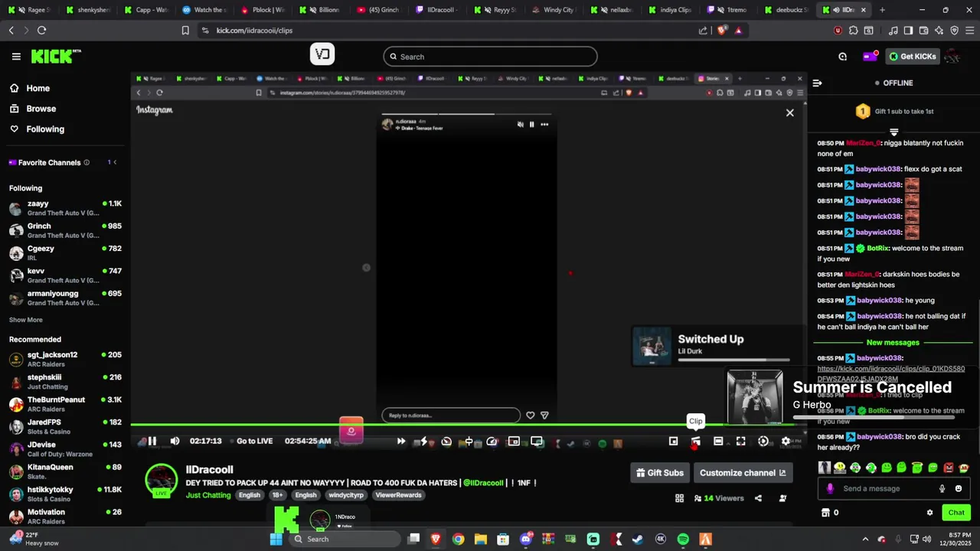Open Brave Shields lion icon
This screenshot has width=980, height=551.
pyautogui.click(x=722, y=31)
